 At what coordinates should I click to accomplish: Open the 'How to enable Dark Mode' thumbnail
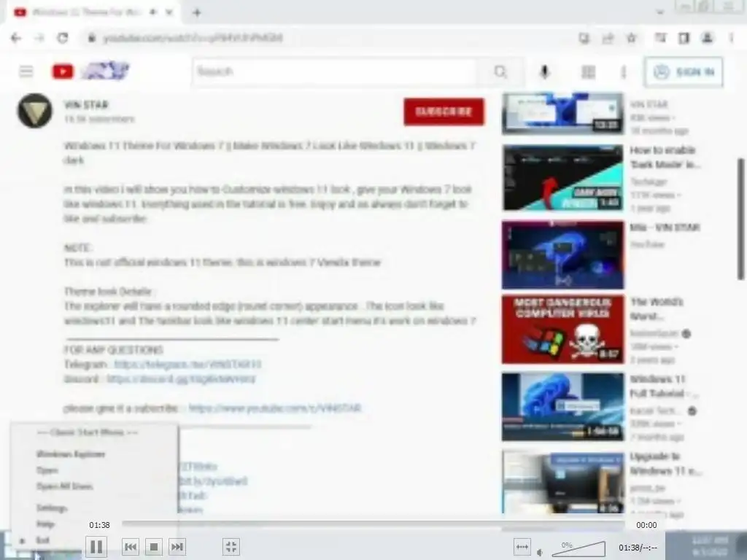tap(562, 178)
